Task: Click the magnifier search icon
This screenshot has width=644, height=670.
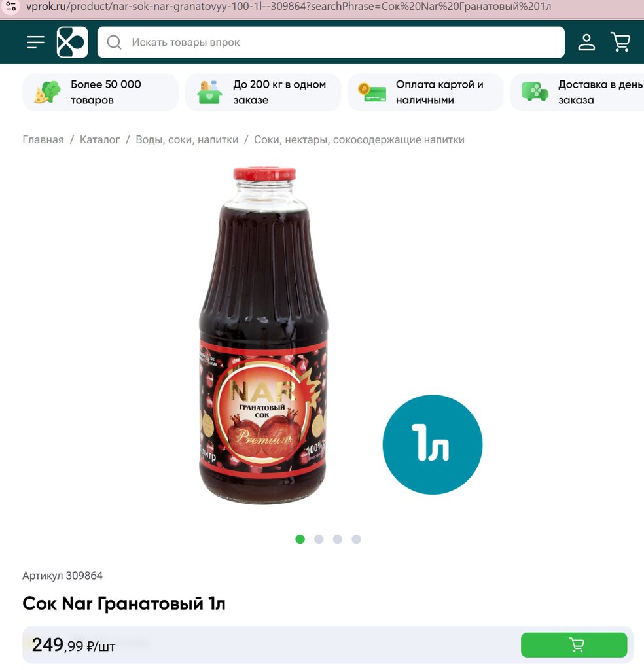Action: [114, 43]
